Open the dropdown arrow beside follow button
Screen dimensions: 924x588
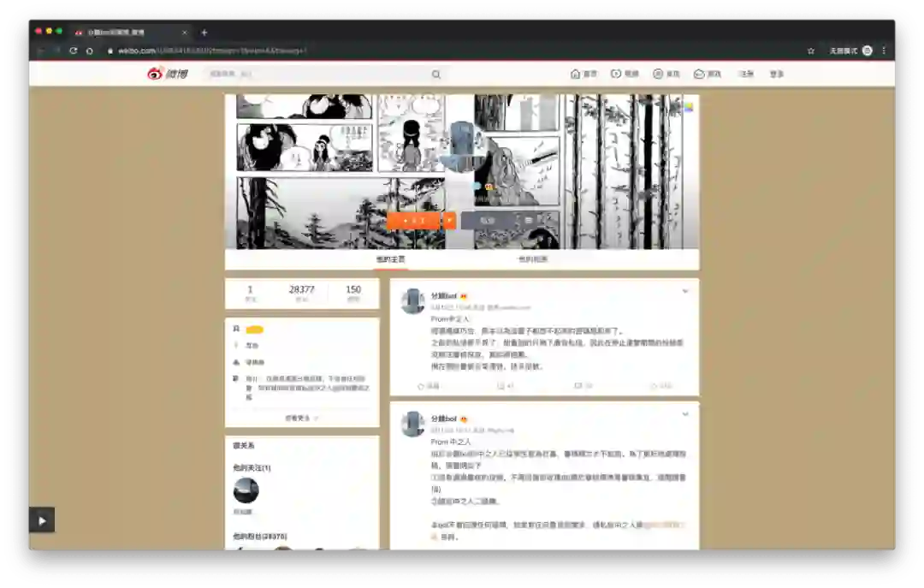click(x=449, y=221)
